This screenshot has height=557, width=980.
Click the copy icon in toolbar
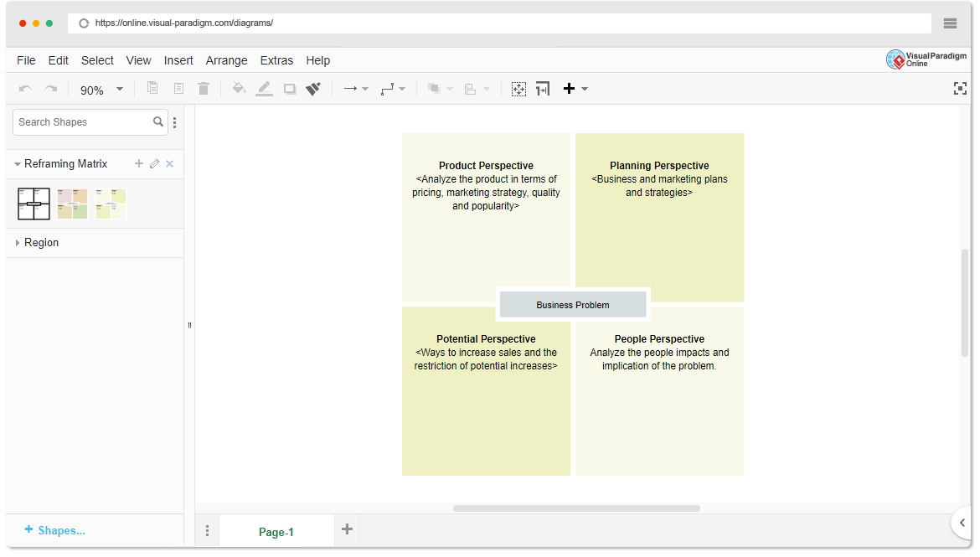click(x=152, y=88)
